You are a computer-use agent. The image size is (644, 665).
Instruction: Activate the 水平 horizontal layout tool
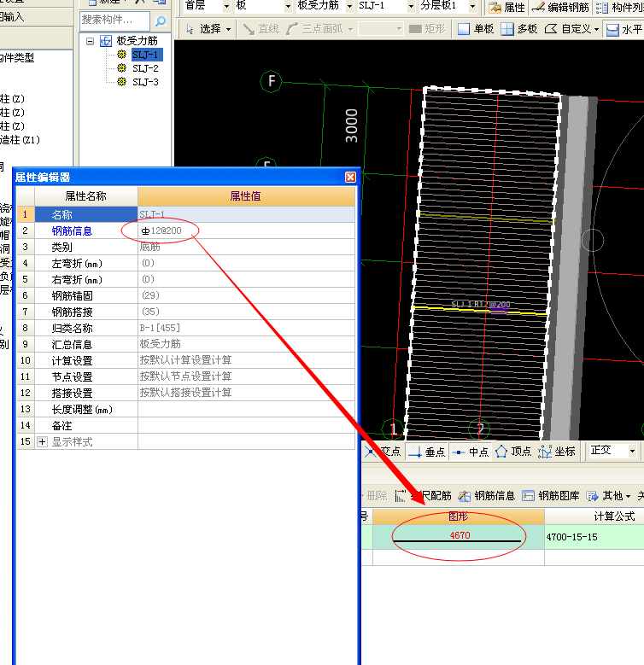coord(624,29)
